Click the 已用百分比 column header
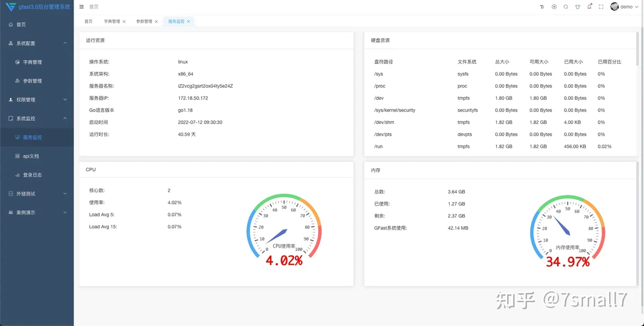Image resolution: width=644 pixels, height=326 pixels. [610, 62]
